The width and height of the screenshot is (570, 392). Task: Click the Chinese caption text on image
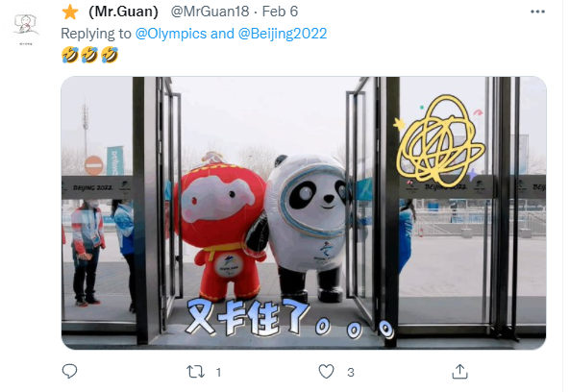(x=289, y=317)
